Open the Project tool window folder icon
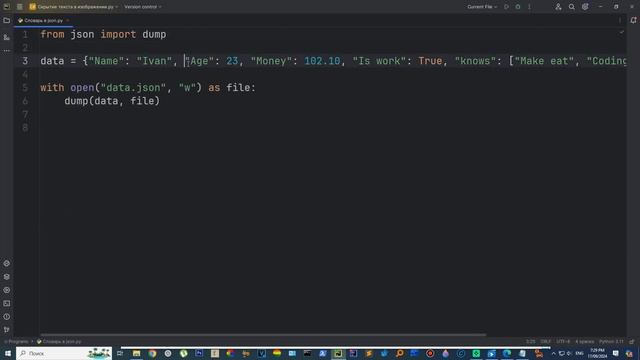The width and height of the screenshot is (640, 360). 7,20
